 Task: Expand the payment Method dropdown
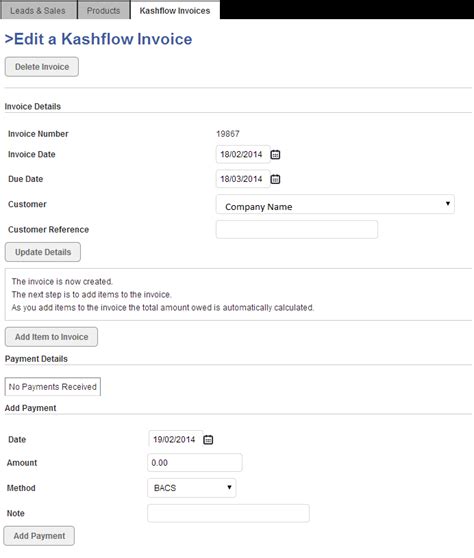point(192,488)
